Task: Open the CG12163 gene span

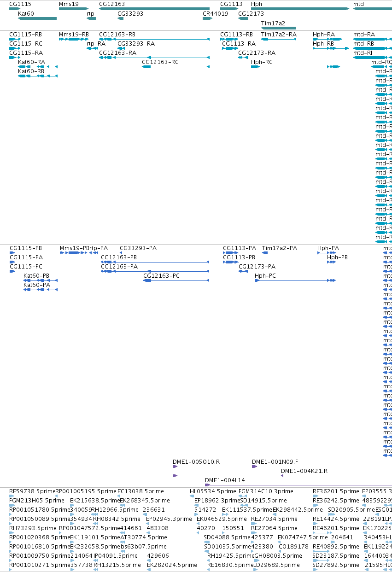Action: click(154, 9)
